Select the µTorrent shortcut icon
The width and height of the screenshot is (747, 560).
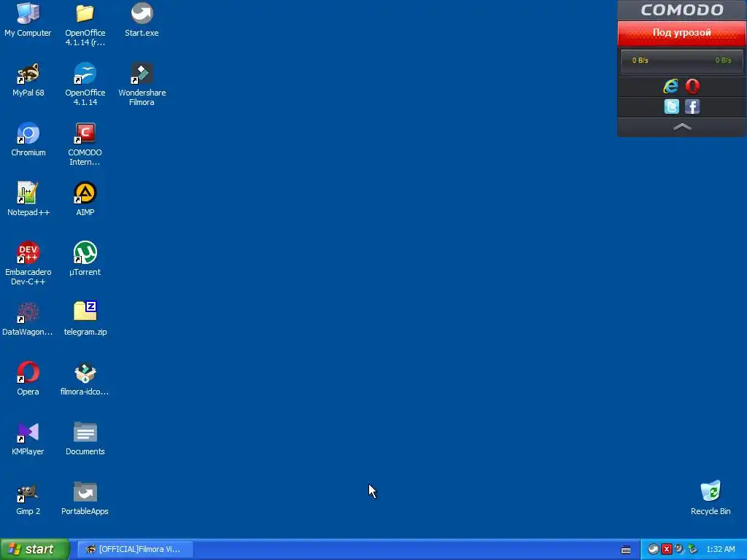click(85, 259)
